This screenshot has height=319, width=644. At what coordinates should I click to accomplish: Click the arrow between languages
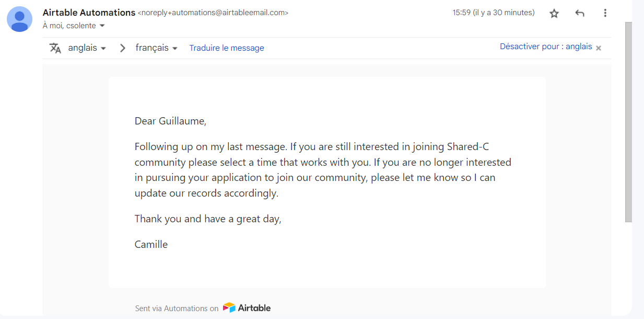[x=123, y=48]
